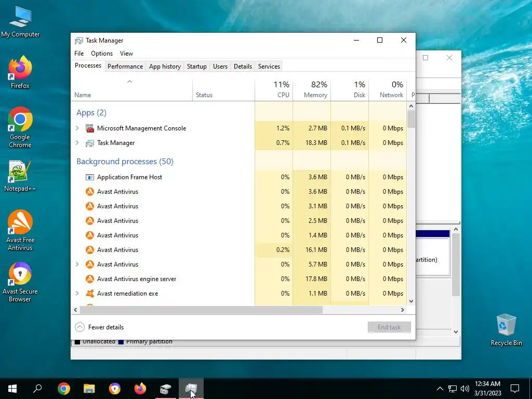Open Notepad++ desktop shortcut

(x=20, y=176)
